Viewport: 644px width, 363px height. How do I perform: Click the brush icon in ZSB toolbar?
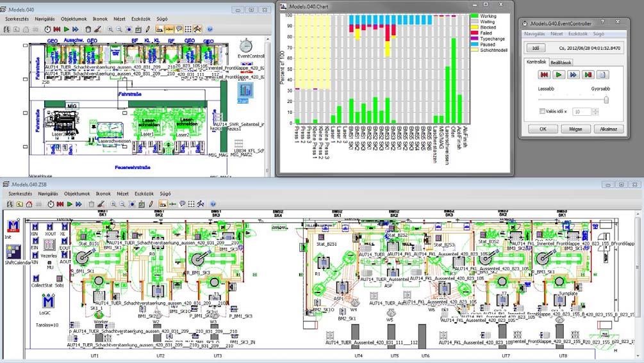(x=101, y=204)
